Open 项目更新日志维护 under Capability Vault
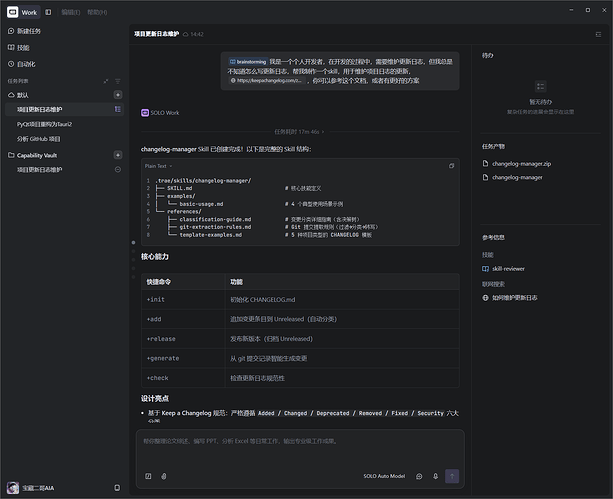 click(x=39, y=170)
